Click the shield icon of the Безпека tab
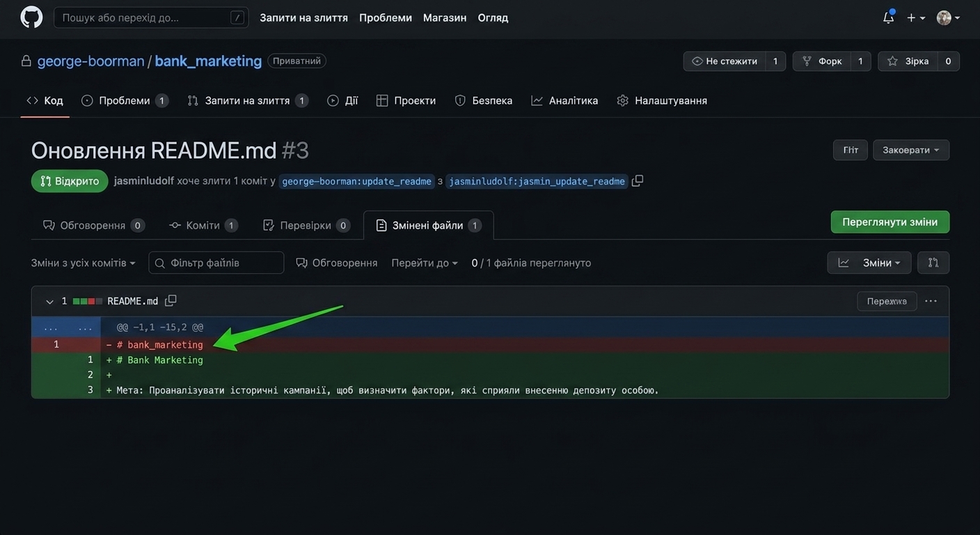Screen dimensions: 980x535 [x=460, y=100]
